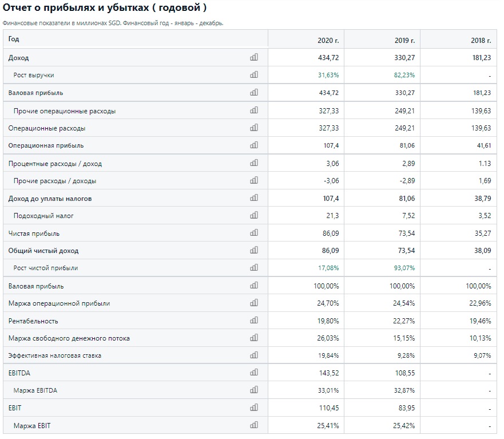Show chart for Операционные расходы row
The image size is (504, 439).
254,128
